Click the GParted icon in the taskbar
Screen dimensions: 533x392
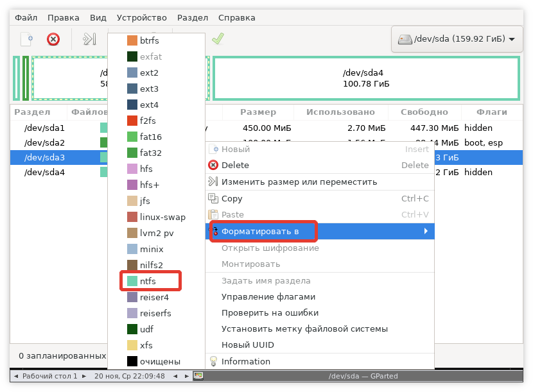[198, 376]
